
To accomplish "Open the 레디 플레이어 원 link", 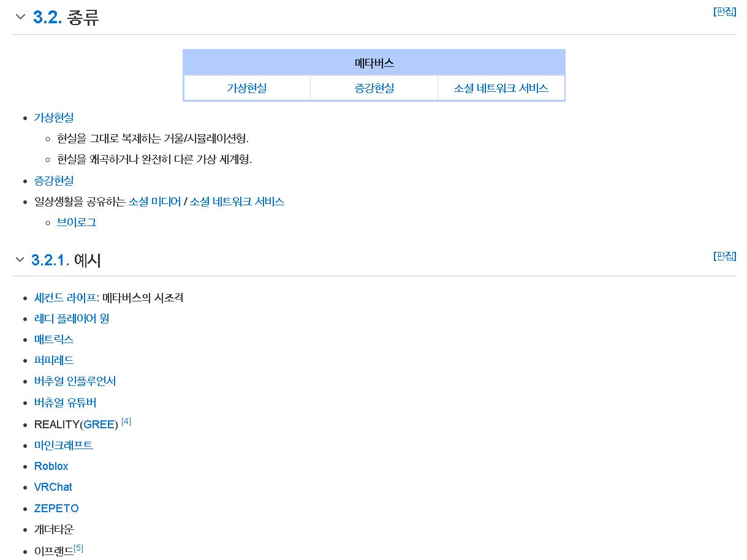I will pyautogui.click(x=72, y=319).
